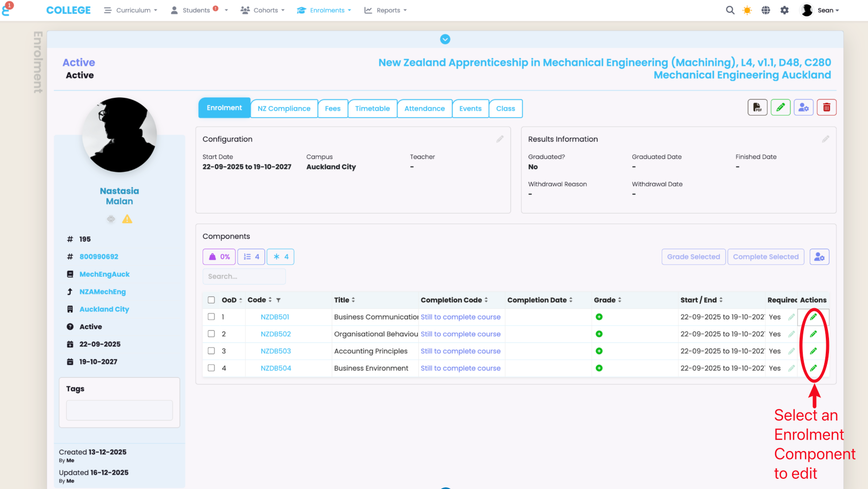This screenshot has height=489, width=868.
Task: Tick the checkbox for NZDB502 row
Action: point(211,334)
